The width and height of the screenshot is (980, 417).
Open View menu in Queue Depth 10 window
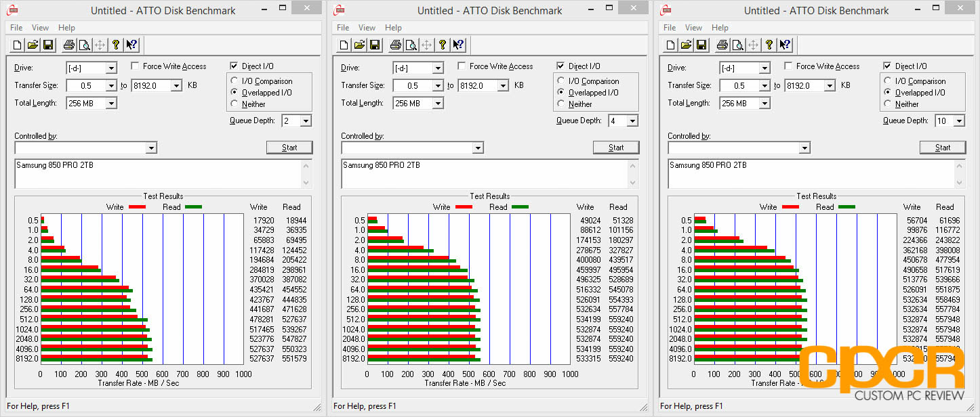coord(693,28)
